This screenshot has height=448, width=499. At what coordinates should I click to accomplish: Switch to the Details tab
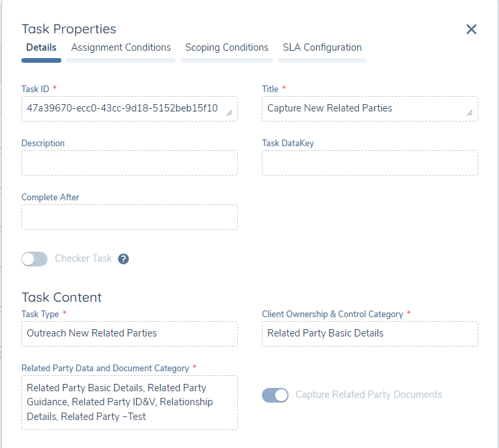41,48
